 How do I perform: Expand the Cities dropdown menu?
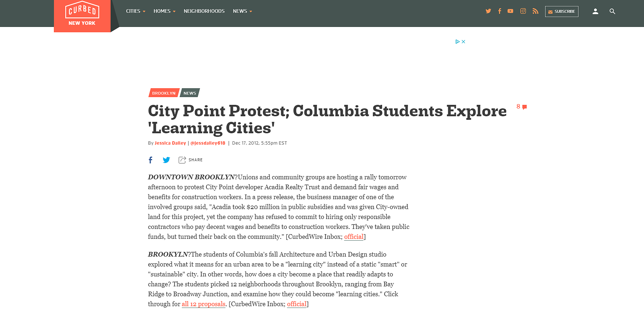pyautogui.click(x=136, y=11)
